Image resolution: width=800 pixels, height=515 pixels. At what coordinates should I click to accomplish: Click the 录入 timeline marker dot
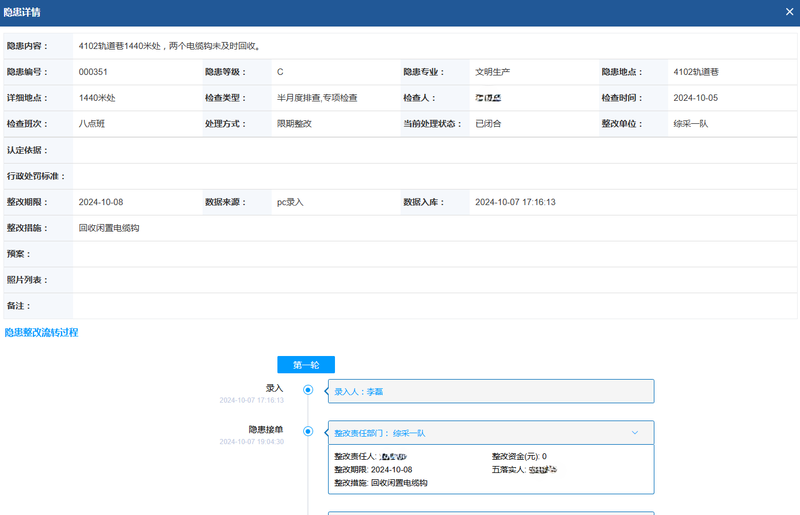coord(308,390)
